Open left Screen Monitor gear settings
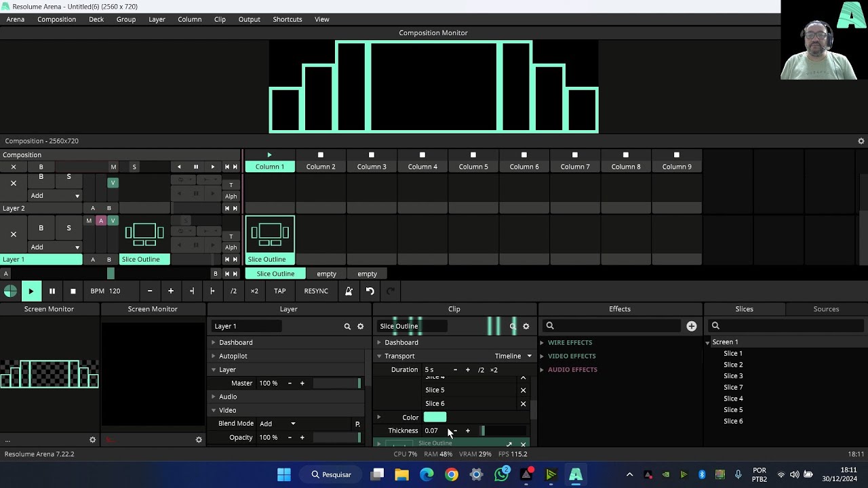 click(93, 440)
